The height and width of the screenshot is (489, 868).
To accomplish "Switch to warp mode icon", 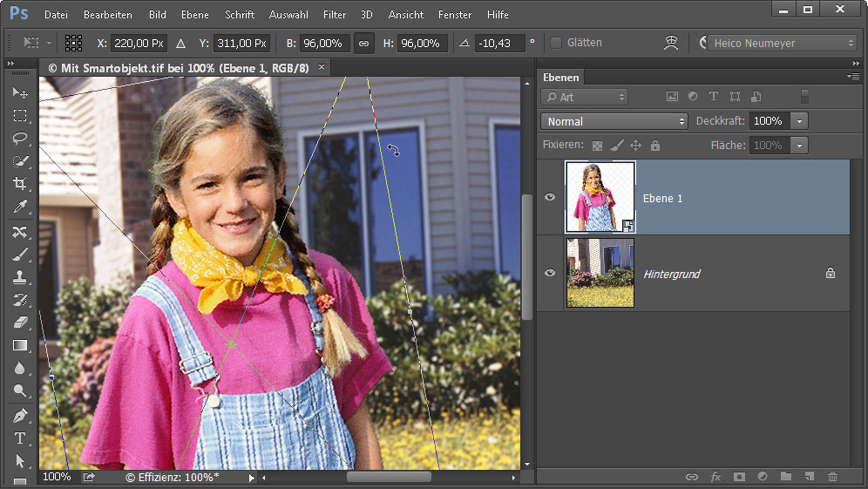I will (x=670, y=43).
